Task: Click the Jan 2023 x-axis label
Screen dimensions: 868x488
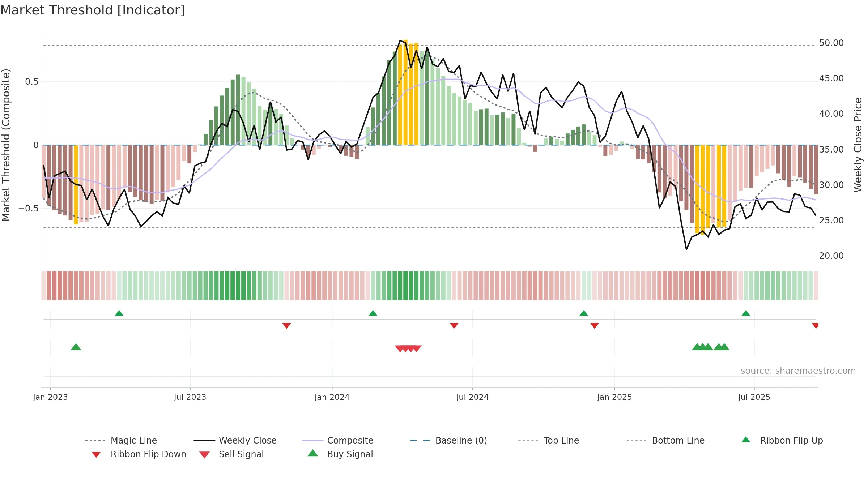Action: [50, 397]
